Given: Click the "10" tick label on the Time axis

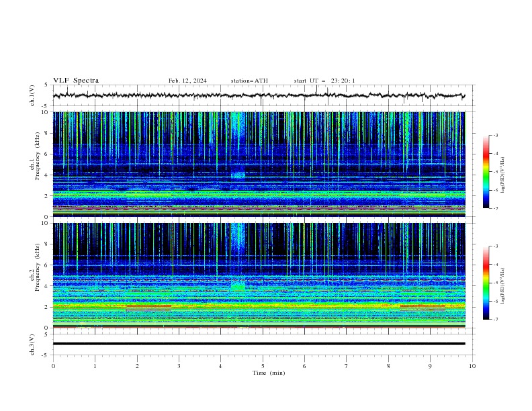Looking at the screenshot, I should pyautogui.click(x=472, y=366).
